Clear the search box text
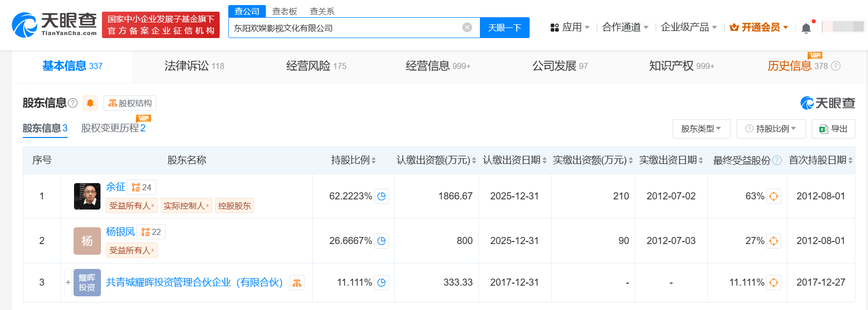The image size is (868, 310). 467,27
